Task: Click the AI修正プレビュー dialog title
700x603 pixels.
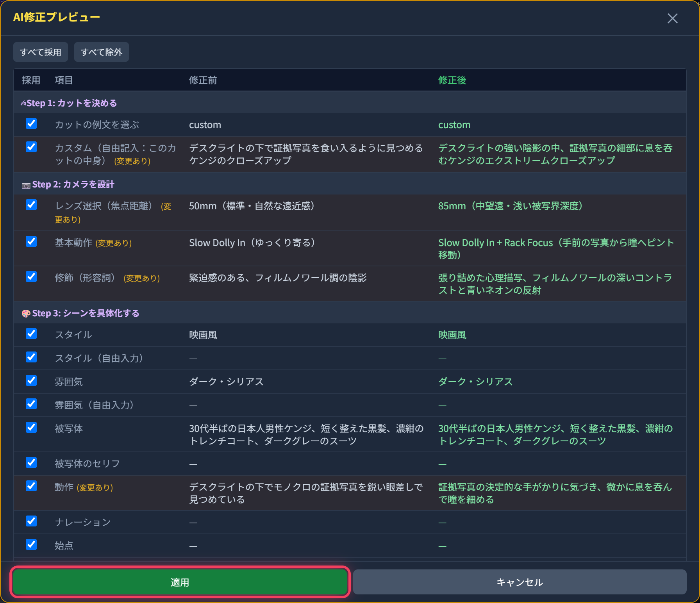Action: [x=57, y=17]
